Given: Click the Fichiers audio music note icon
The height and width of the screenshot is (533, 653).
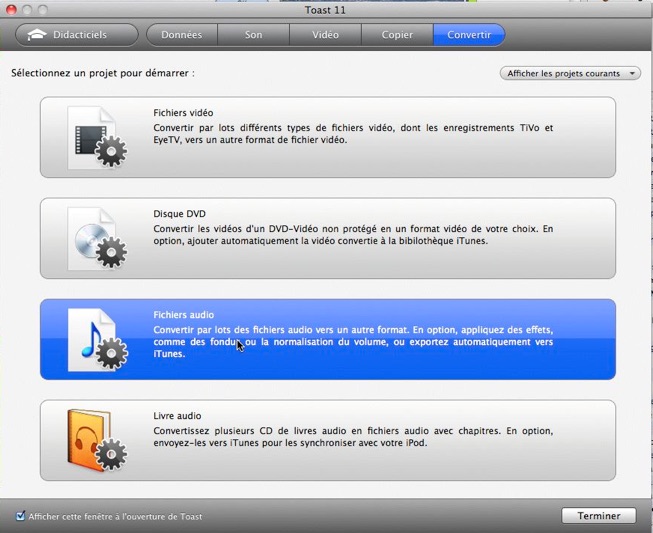Looking at the screenshot, I should pyautogui.click(x=97, y=340).
